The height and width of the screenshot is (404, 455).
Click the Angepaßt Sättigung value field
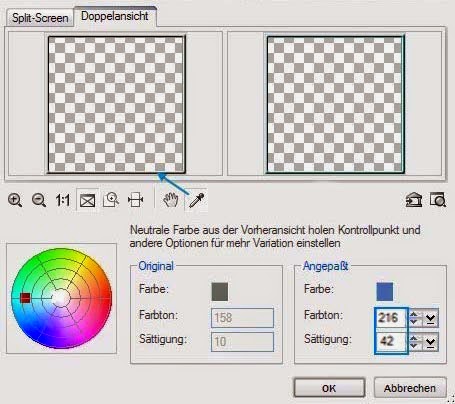(391, 341)
